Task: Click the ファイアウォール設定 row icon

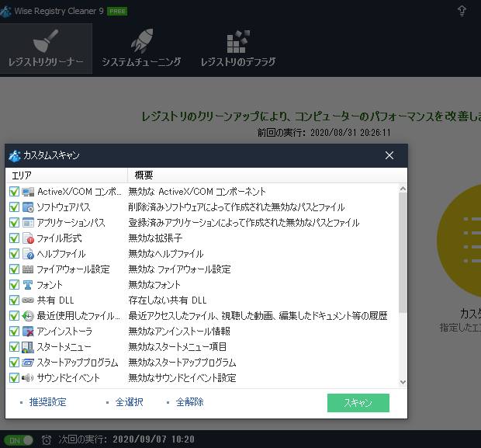Action: click(28, 269)
